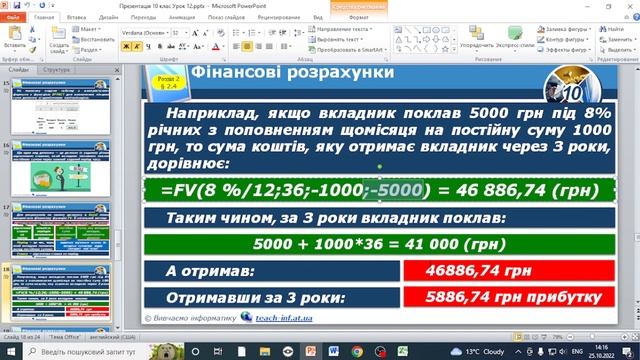This screenshot has height=360, width=640.
Task: Open the font size dropdown
Action: point(186,33)
